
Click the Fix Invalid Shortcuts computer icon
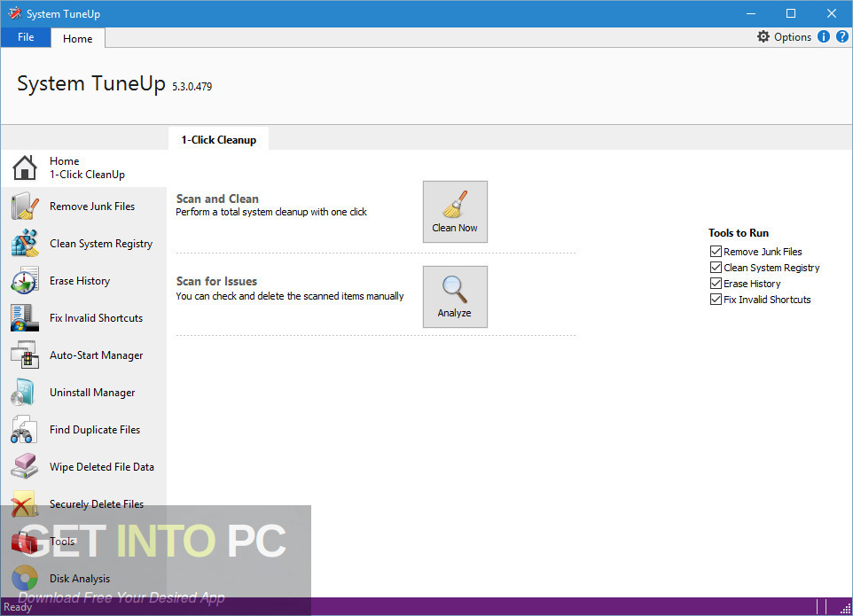[25, 318]
